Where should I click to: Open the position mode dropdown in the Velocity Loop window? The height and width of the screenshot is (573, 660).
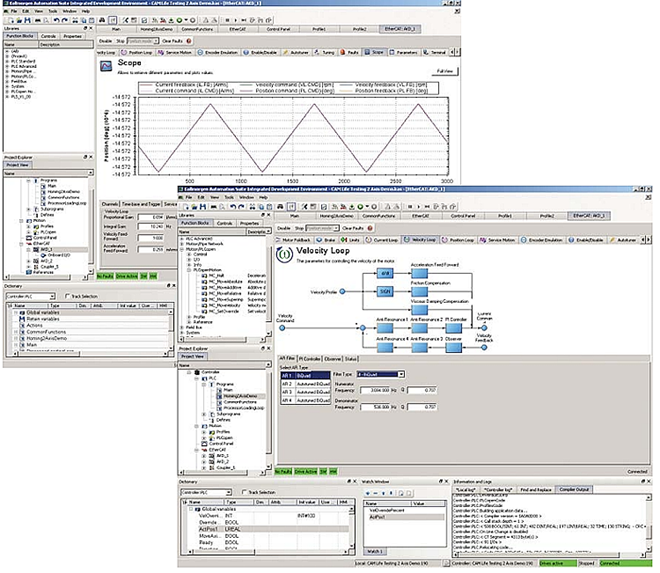(336, 228)
